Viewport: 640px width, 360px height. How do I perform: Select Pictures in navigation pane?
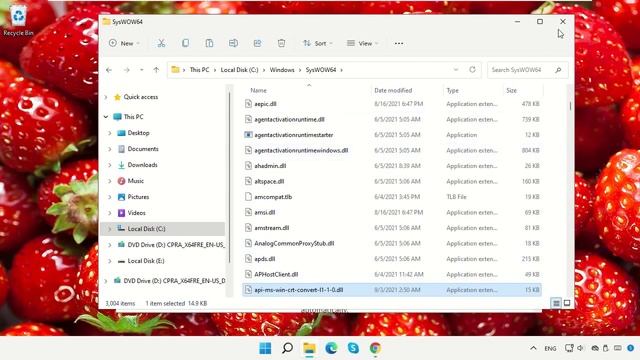click(138, 197)
